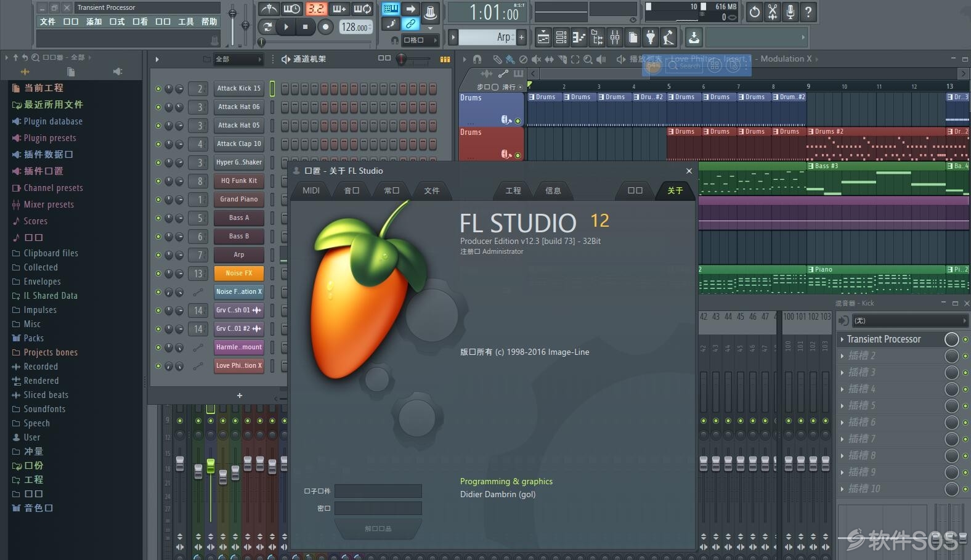
Task: Select the playlist mute tool
Action: [536, 59]
